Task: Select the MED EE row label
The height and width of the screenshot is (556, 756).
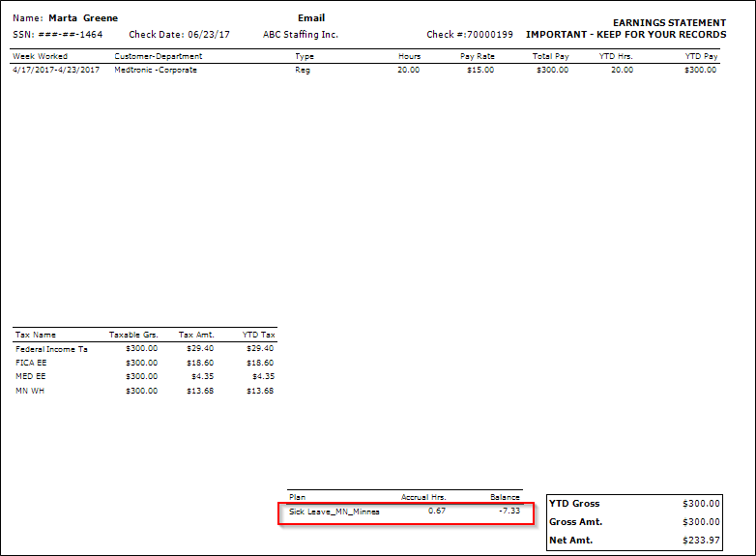Action: pos(30,376)
